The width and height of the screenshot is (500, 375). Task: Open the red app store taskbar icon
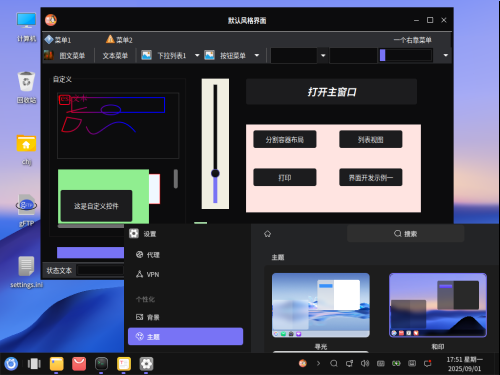coord(79,364)
